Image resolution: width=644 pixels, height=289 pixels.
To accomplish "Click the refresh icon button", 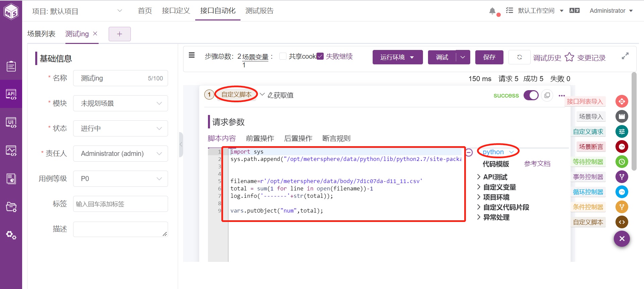I will coord(519,57).
